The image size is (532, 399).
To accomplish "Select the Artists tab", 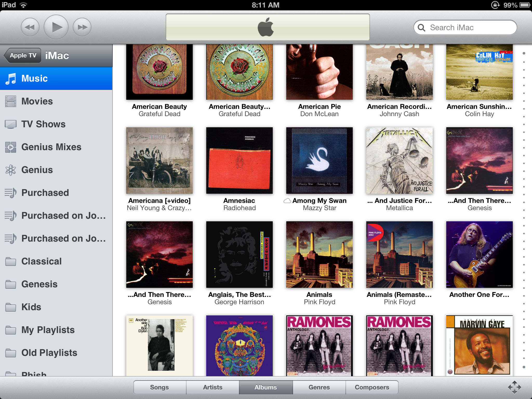I will click(x=212, y=387).
